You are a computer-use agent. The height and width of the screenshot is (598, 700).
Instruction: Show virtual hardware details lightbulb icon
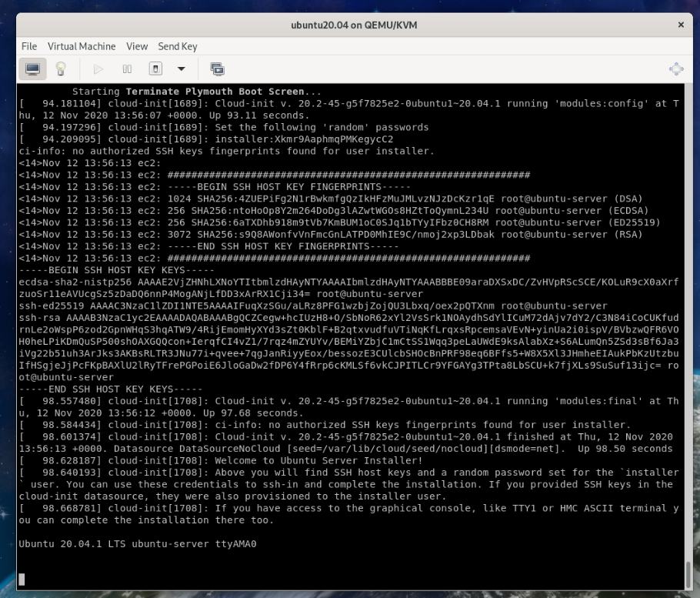[61, 68]
